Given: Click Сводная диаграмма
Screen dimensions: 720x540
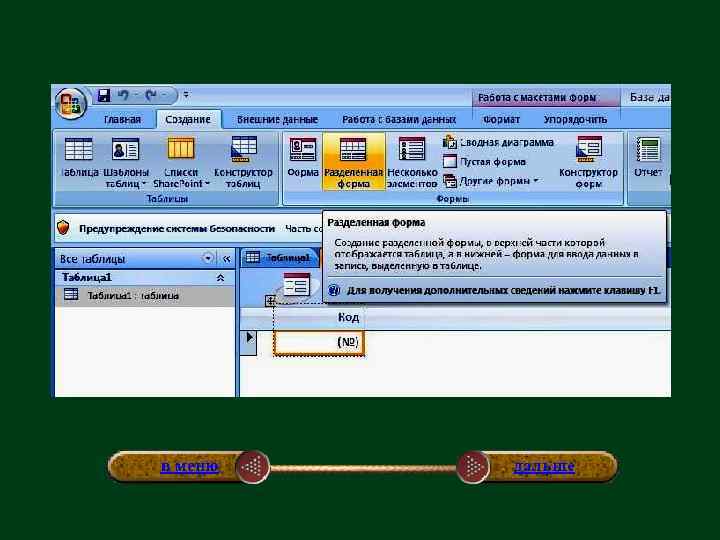Looking at the screenshot, I should (x=499, y=143).
